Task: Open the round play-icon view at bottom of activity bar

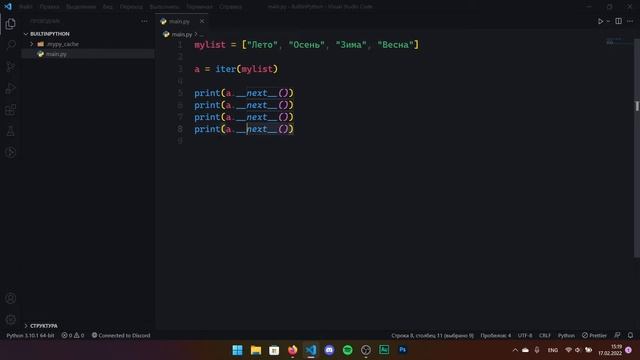Action: point(11,152)
